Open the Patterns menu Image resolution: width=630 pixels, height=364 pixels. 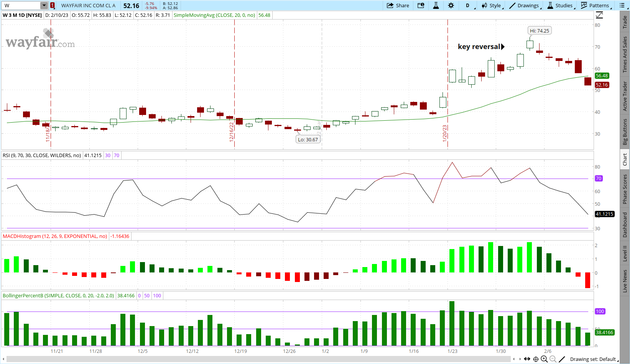(x=596, y=5)
